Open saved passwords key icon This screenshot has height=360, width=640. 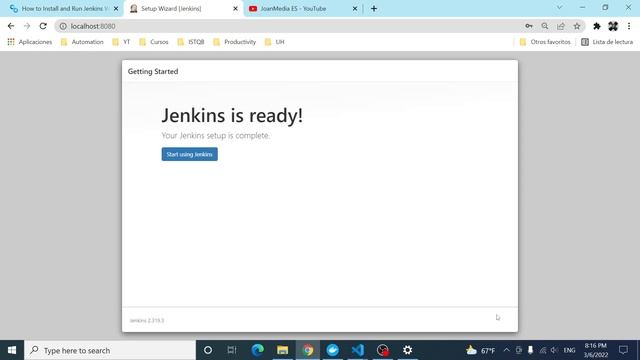529,26
